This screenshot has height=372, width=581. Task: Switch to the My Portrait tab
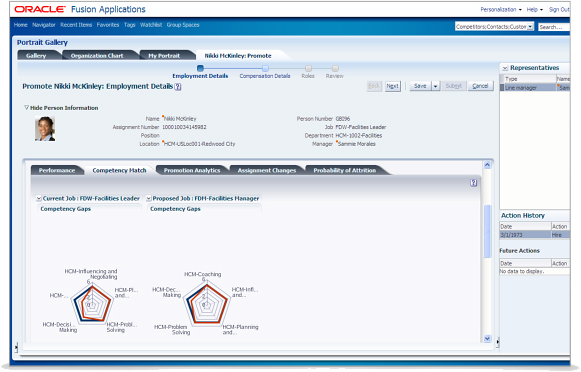pyautogui.click(x=164, y=56)
